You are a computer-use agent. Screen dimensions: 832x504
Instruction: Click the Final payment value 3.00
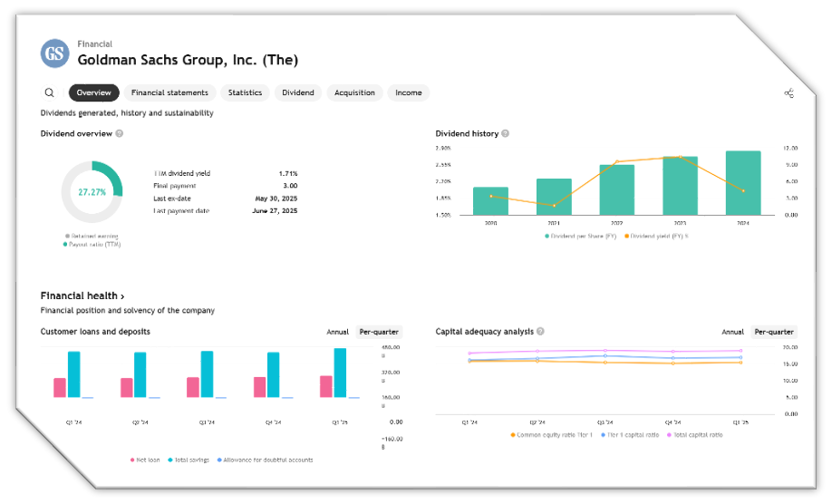pos(290,186)
